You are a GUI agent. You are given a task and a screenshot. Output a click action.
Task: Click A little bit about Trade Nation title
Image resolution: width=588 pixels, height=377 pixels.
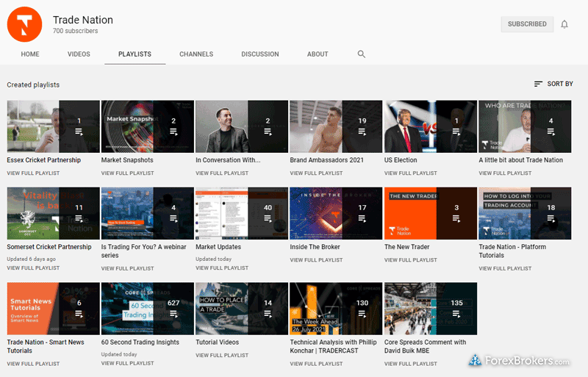[521, 160]
